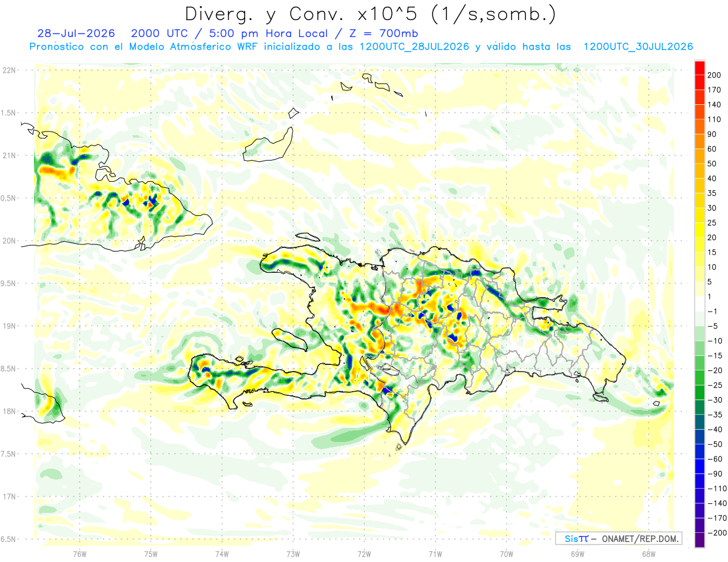The width and height of the screenshot is (728, 562).
Task: Click the longitude label "74W"
Action: point(222,554)
